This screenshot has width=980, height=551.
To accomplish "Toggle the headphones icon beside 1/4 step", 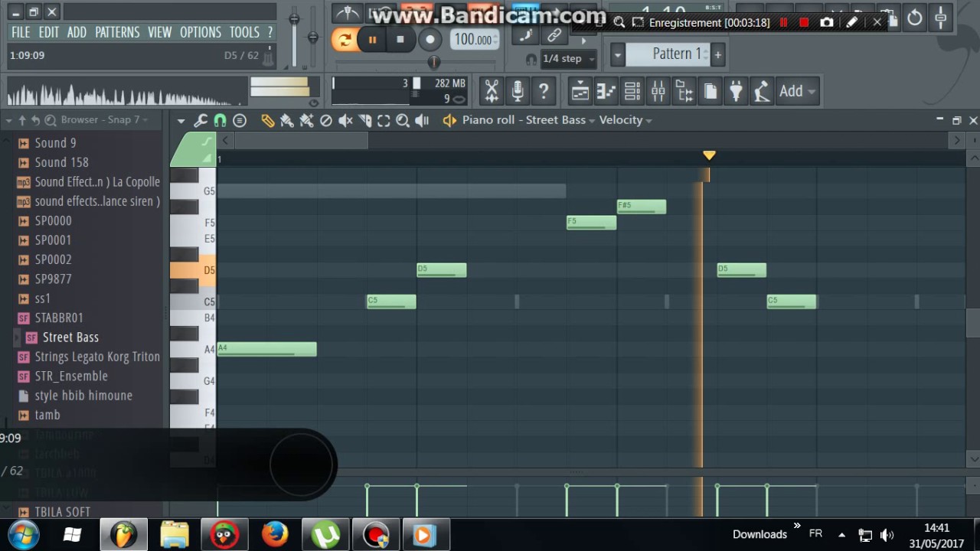I will point(531,59).
